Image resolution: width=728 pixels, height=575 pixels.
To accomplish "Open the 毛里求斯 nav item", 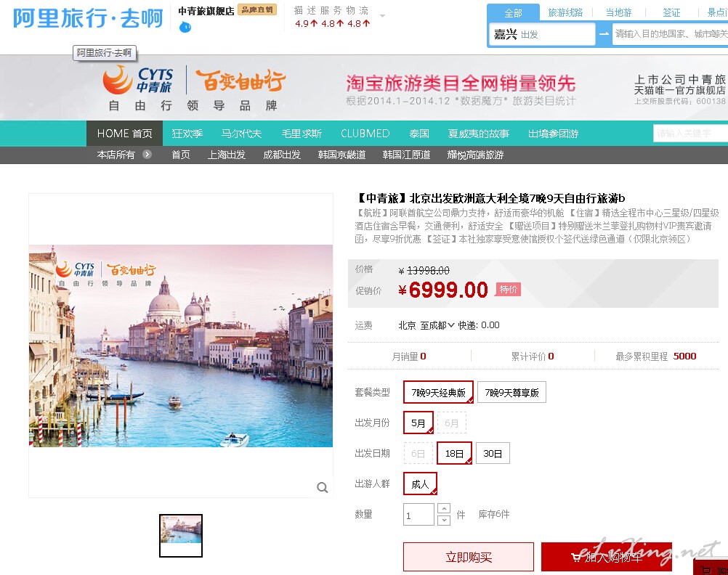I will tap(302, 134).
